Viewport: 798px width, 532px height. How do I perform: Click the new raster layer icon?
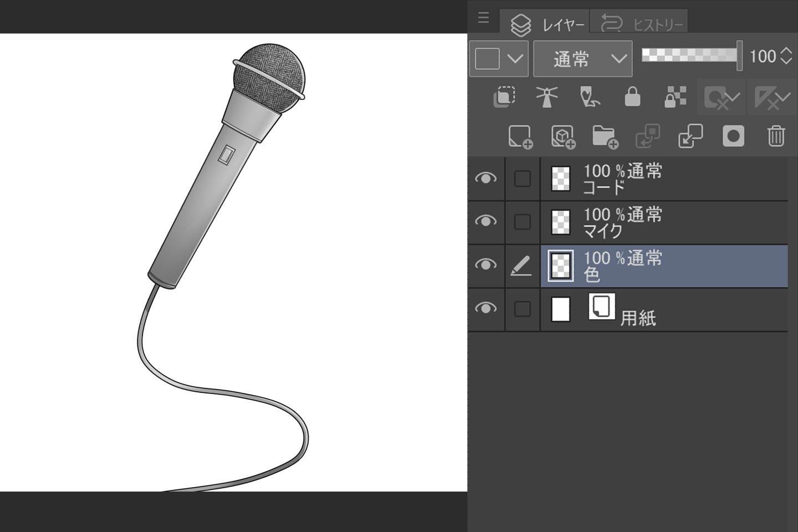point(519,136)
